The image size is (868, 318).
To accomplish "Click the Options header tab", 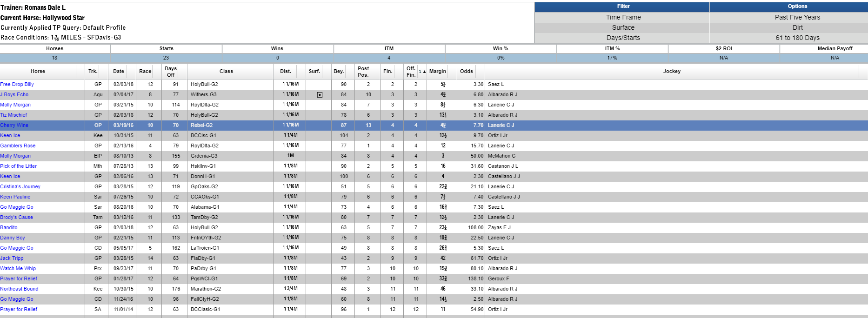I will (x=797, y=7).
